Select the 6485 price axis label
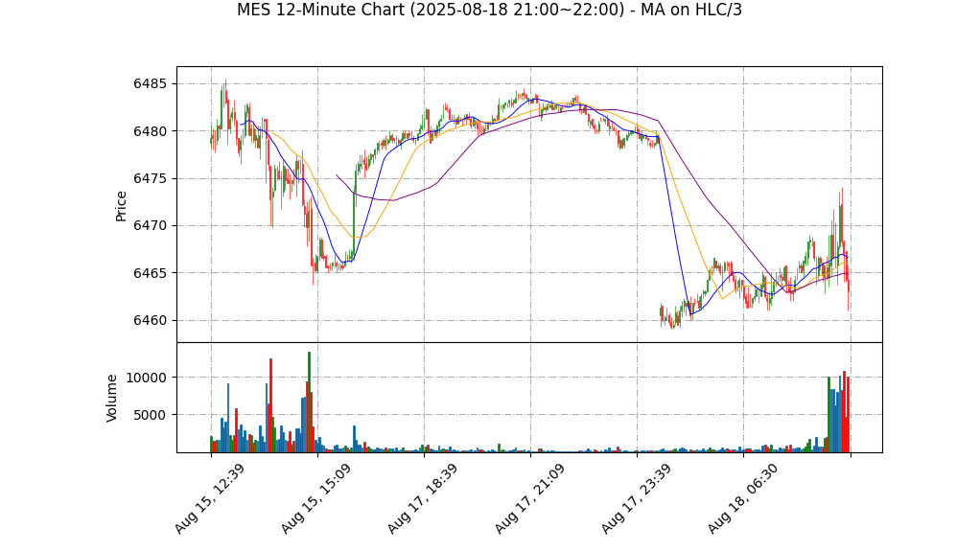Screen dimensions: 980x551 (150, 83)
